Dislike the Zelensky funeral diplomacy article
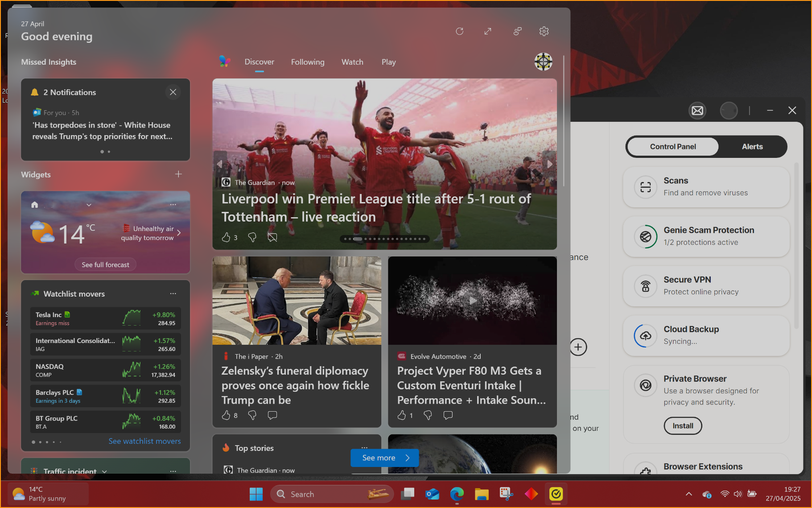Image resolution: width=812 pixels, height=508 pixels. coord(252,415)
